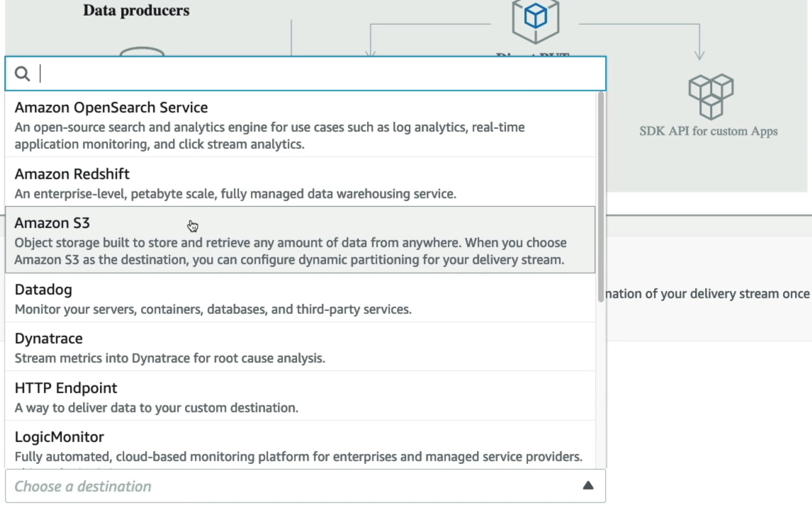Click the OpenSearch description about log analytics
Viewport: 812px width, 508px height.
[269, 135]
